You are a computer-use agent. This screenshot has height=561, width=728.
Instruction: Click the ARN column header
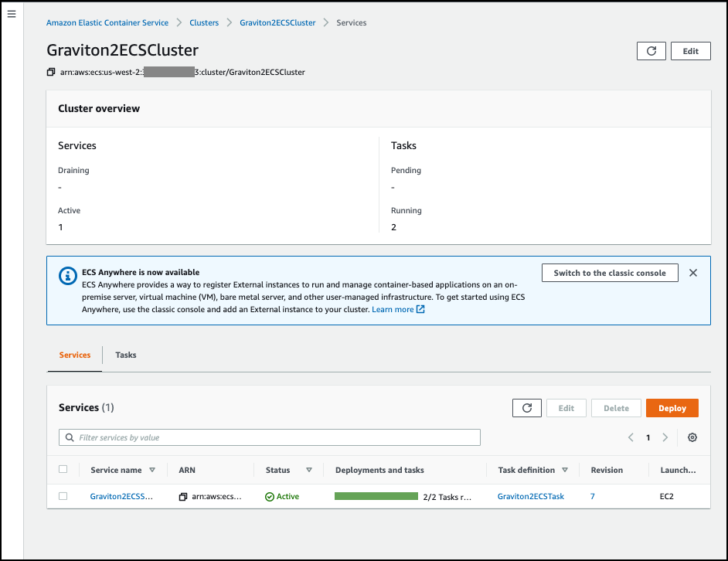tap(187, 470)
